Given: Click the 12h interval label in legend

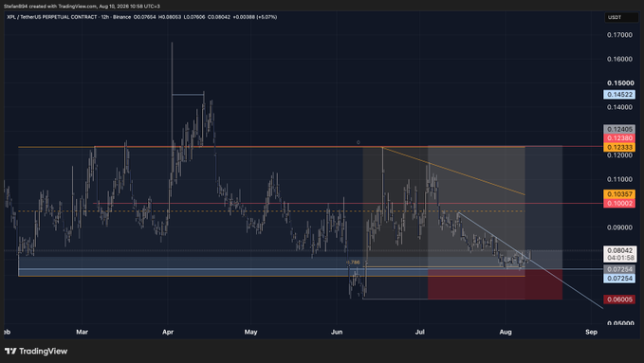Looking at the screenshot, I should pyautogui.click(x=105, y=17).
